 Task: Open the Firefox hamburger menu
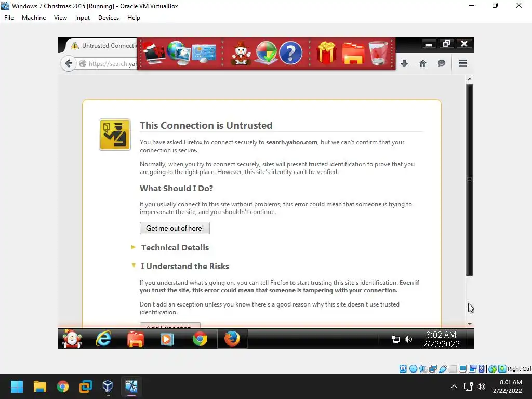[463, 63]
